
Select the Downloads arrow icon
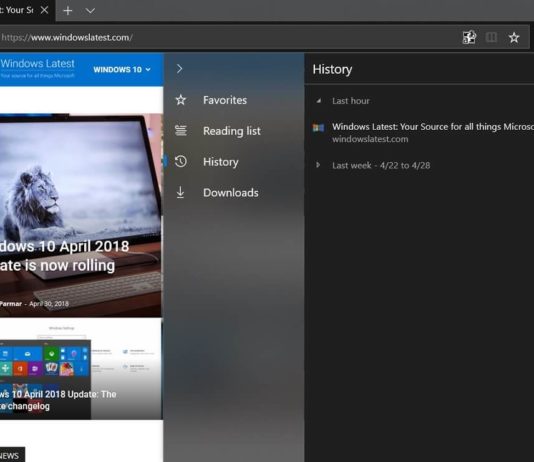pos(180,192)
